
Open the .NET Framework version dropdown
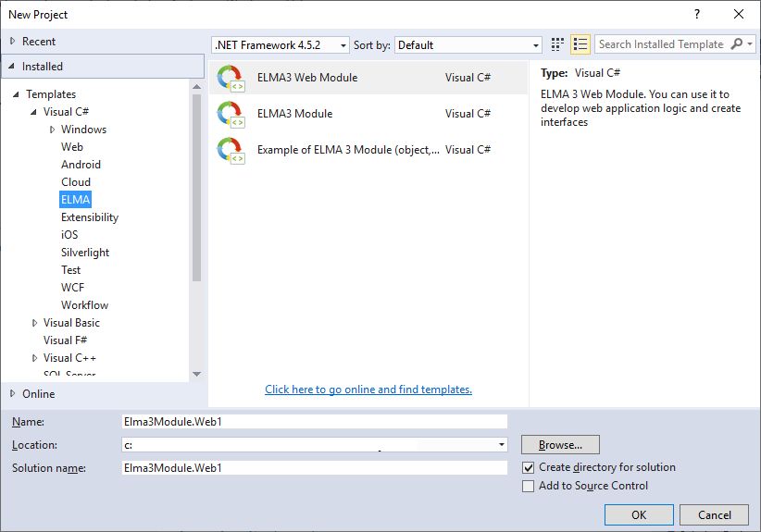point(281,45)
